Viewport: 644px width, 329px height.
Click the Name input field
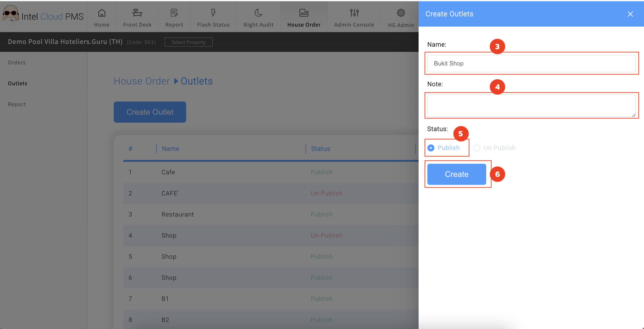click(x=531, y=63)
